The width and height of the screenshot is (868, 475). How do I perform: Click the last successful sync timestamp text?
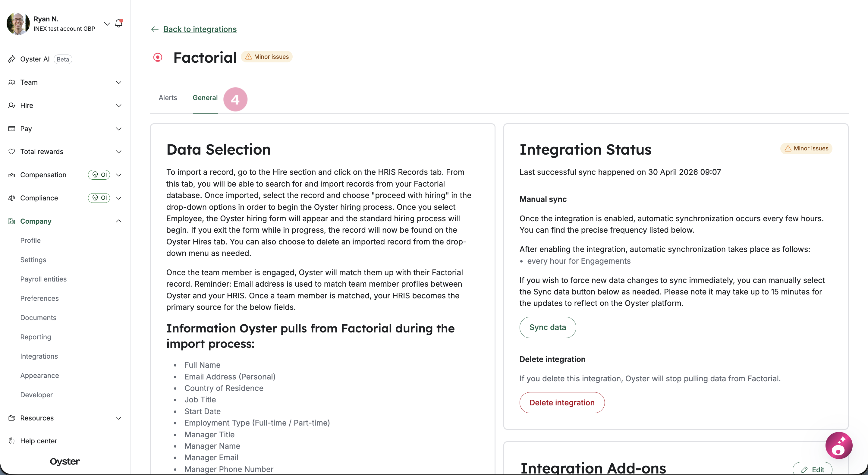620,172
